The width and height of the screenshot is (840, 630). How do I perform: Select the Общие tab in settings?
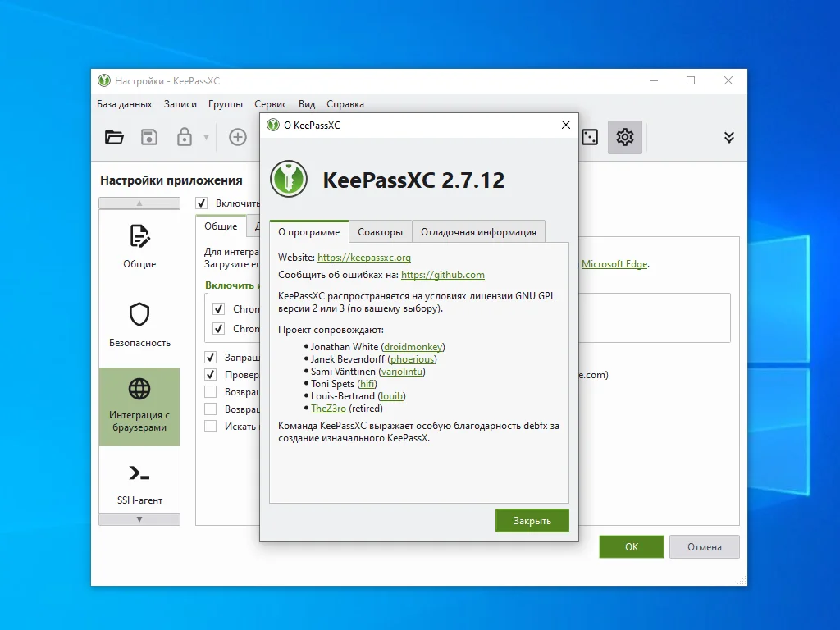coord(221,226)
